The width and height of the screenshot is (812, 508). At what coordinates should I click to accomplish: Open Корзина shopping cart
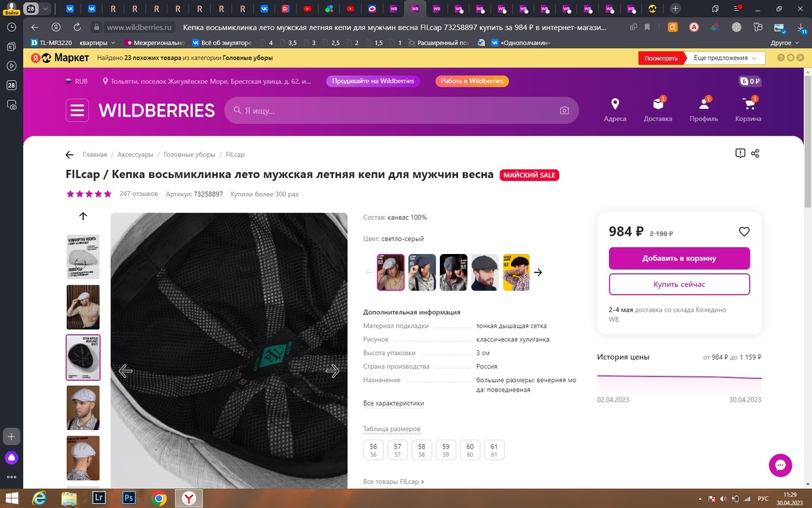click(748, 110)
